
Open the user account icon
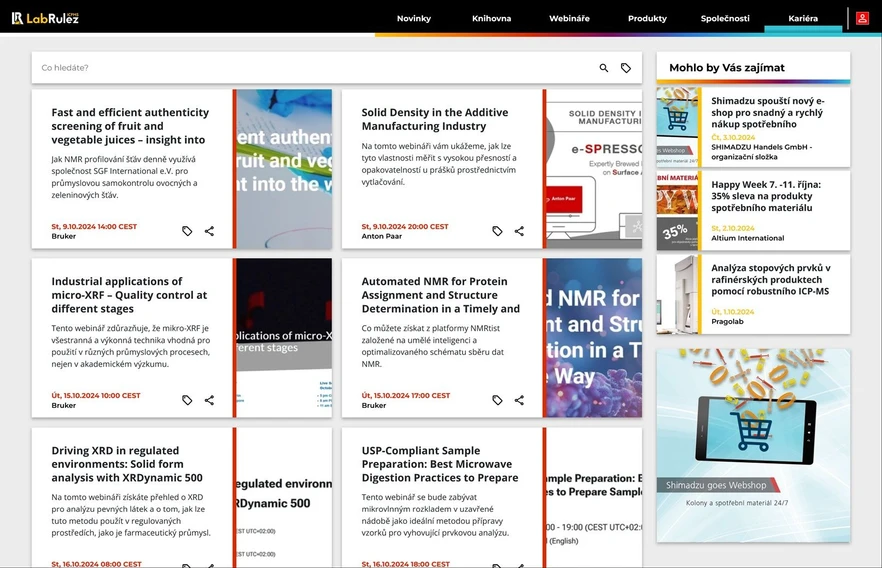pyautogui.click(x=862, y=18)
